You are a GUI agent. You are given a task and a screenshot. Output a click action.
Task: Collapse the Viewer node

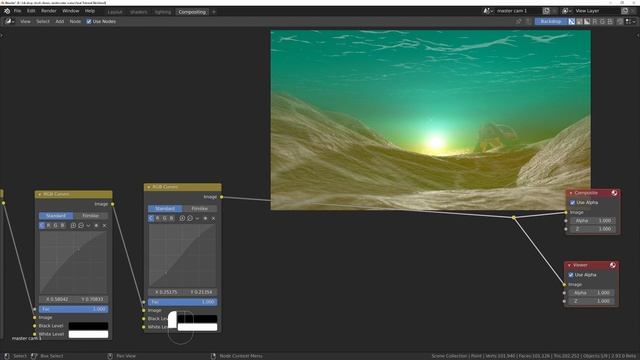tap(569, 265)
